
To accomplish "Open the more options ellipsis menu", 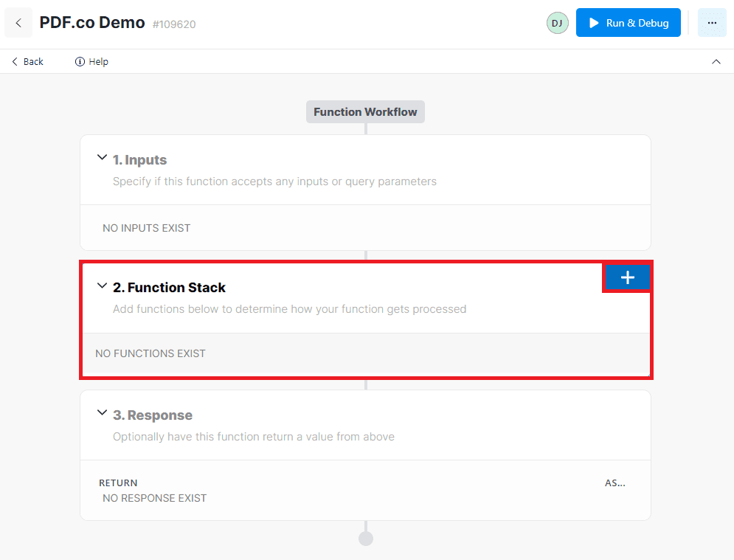I will pyautogui.click(x=711, y=23).
